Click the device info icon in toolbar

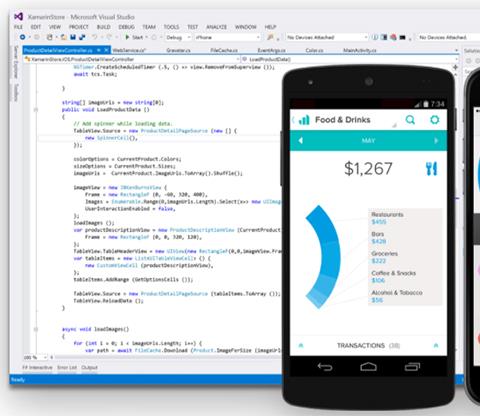375,37
